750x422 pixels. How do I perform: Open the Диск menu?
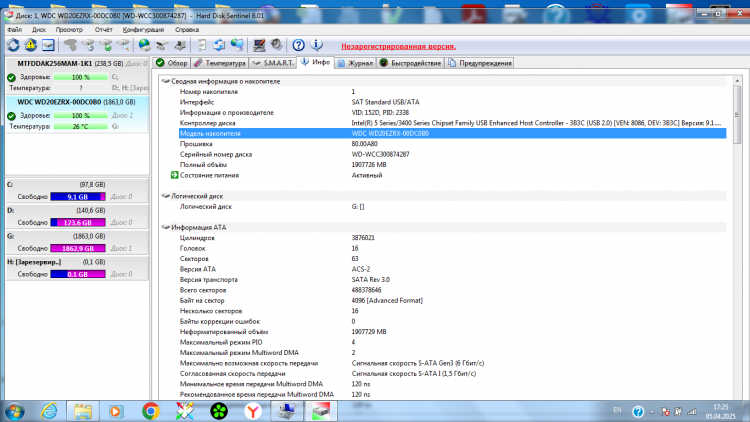tap(39, 30)
